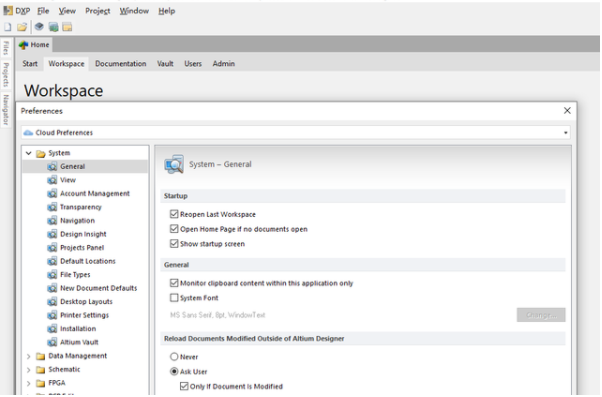602x397 pixels.
Task: Open the Files side panel tab
Action: tap(5, 48)
